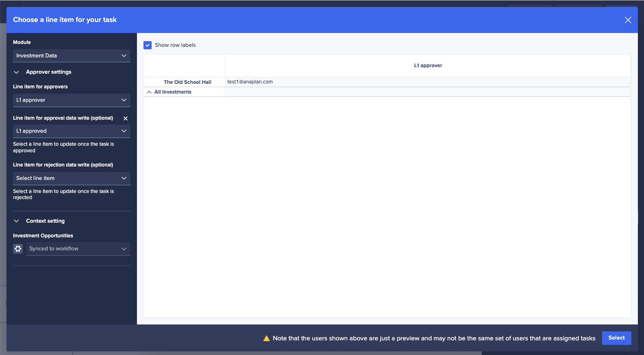Image resolution: width=644 pixels, height=355 pixels.
Task: Clear the approval data write line item
Action: [x=126, y=118]
